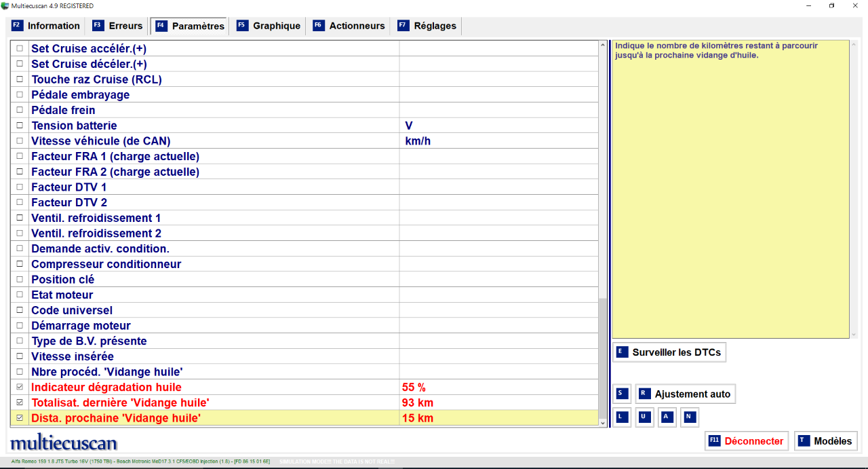Tick the Vitesse véhicule (de CAN) checkbox

(x=19, y=141)
